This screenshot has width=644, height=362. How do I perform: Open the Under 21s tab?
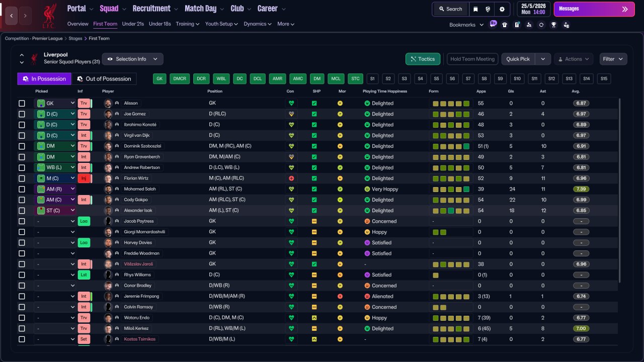(x=133, y=24)
